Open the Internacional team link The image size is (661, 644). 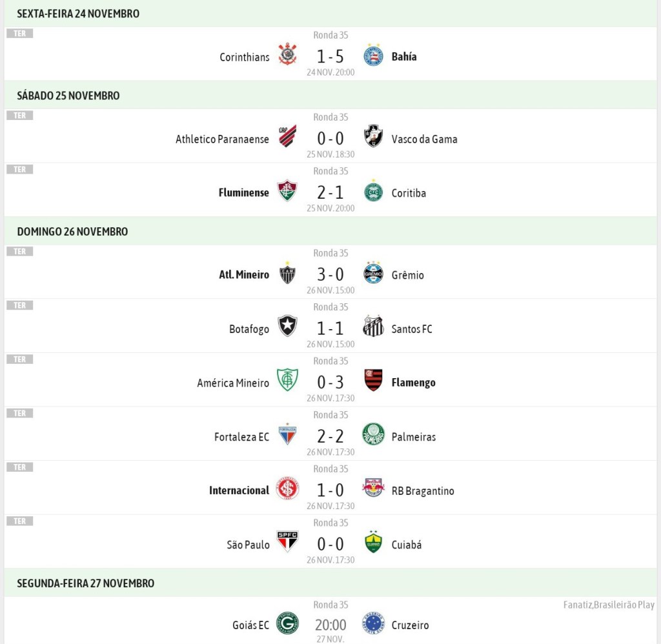point(239,490)
